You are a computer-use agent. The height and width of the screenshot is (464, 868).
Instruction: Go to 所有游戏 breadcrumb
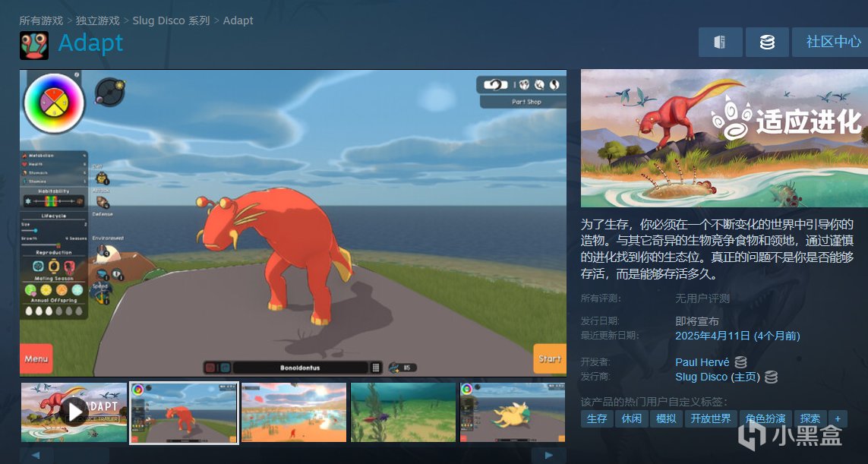pyautogui.click(x=42, y=21)
